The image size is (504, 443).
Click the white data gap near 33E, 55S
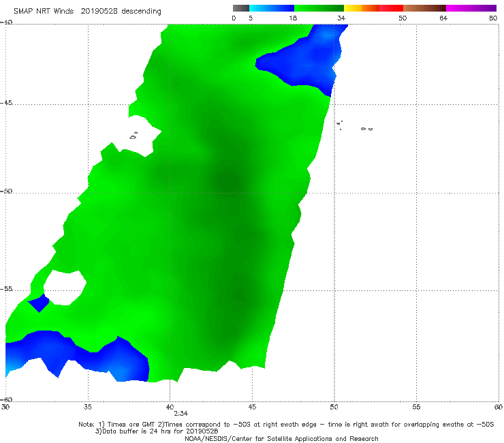point(65,288)
